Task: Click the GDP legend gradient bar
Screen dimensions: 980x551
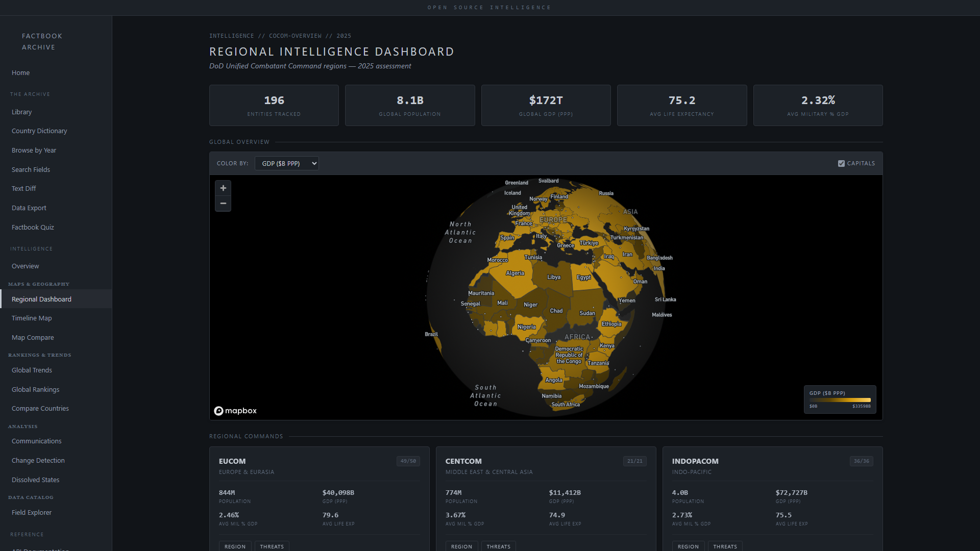Action: [840, 400]
